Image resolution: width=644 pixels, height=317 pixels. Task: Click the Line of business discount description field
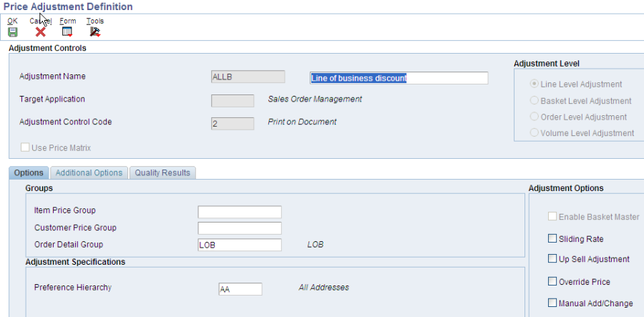[x=399, y=78]
